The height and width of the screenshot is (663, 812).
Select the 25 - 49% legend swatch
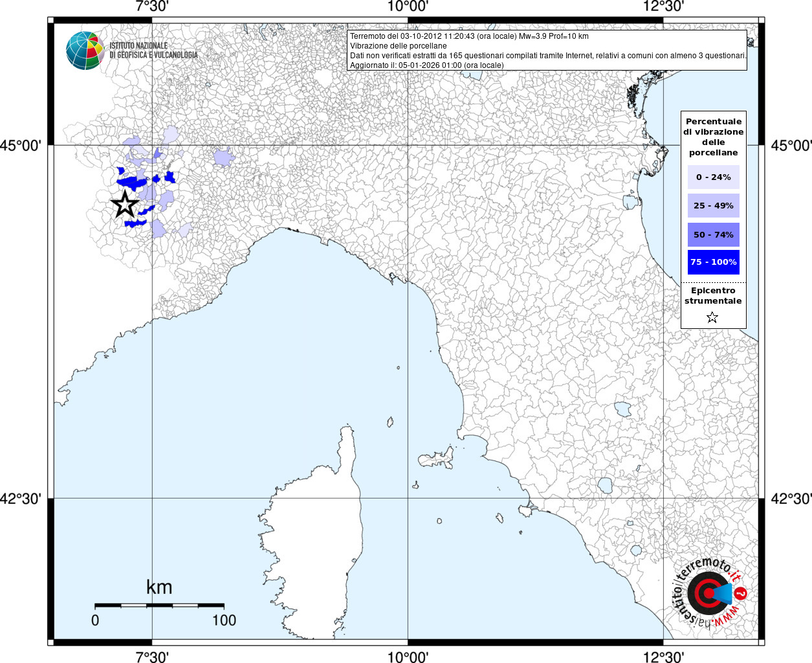point(713,205)
